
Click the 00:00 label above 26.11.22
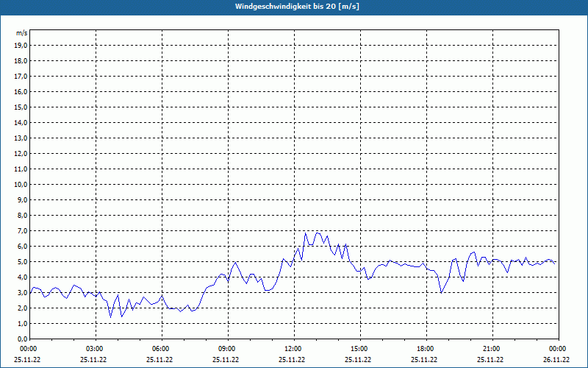(559, 349)
